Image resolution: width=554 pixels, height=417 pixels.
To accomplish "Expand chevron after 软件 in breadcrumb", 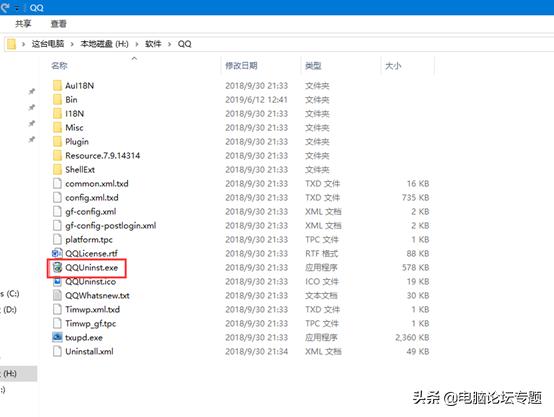I will (170, 44).
